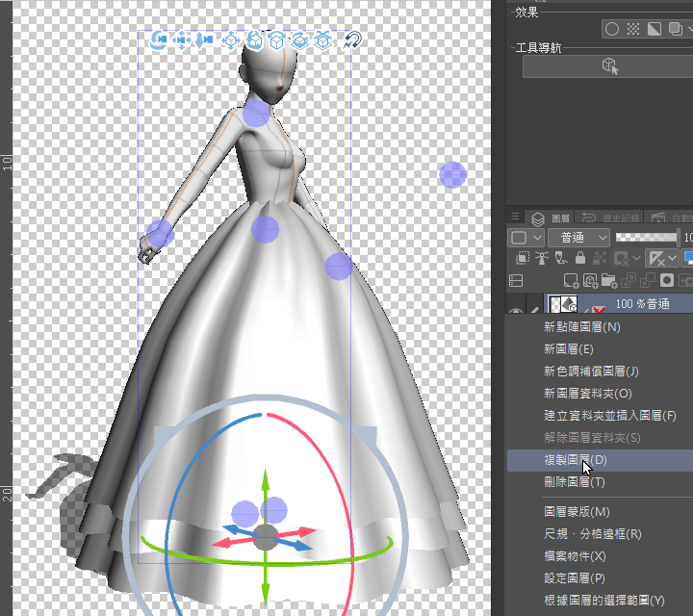Click transfer to lower layer icon

tap(628, 281)
